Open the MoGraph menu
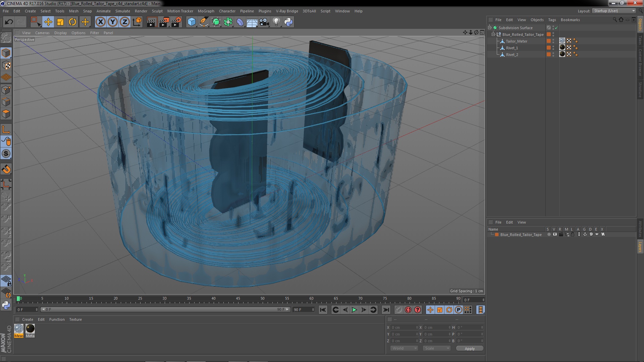Screen dimensions: 644x362 tap(206, 11)
